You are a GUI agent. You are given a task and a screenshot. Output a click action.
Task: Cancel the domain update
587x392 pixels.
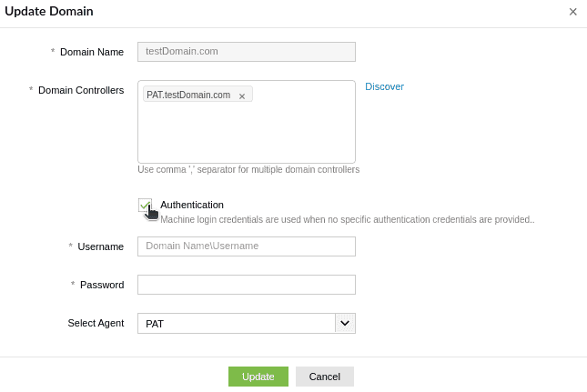pos(324,377)
